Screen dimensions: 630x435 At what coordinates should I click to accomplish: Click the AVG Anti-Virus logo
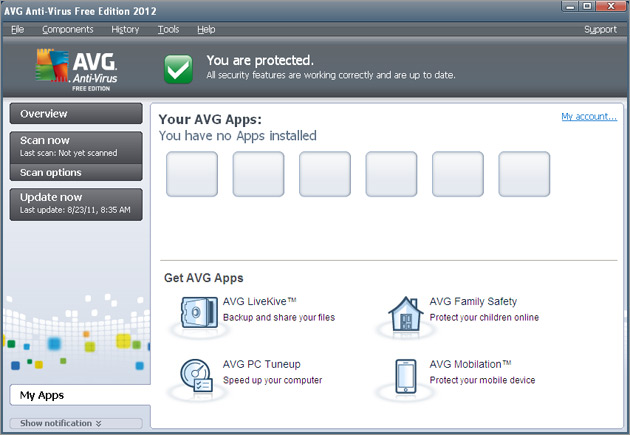tap(76, 70)
